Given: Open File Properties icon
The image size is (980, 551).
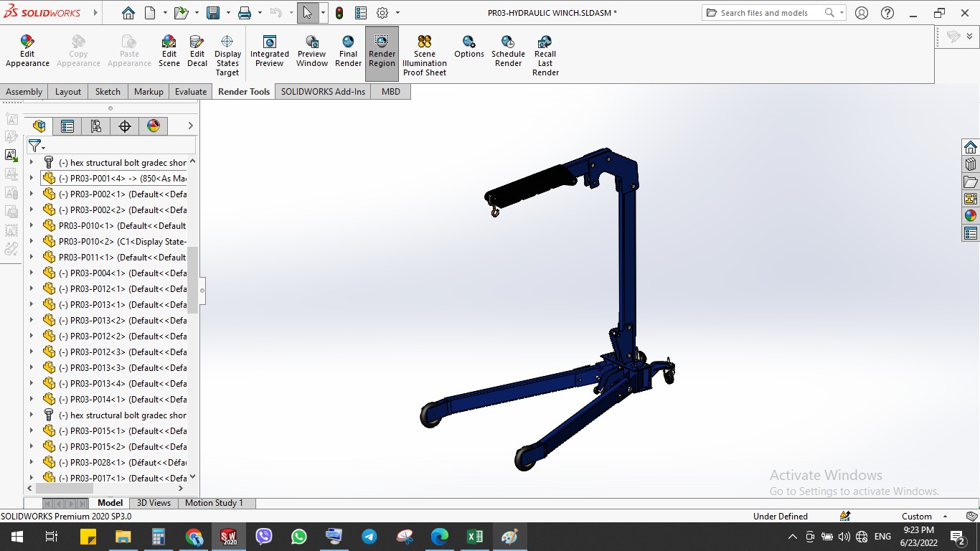Looking at the screenshot, I should (x=361, y=13).
